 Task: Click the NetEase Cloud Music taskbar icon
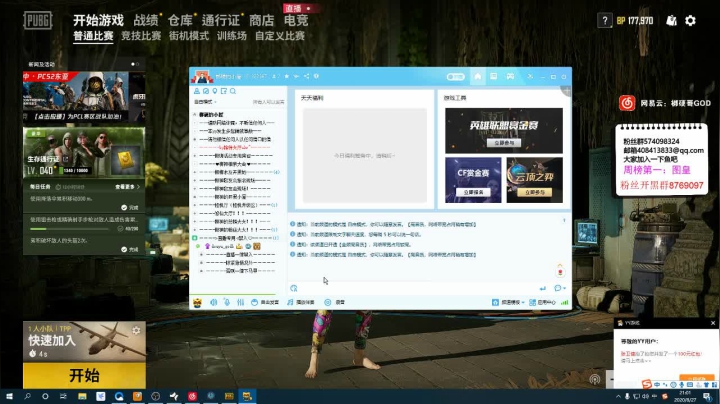(192, 396)
